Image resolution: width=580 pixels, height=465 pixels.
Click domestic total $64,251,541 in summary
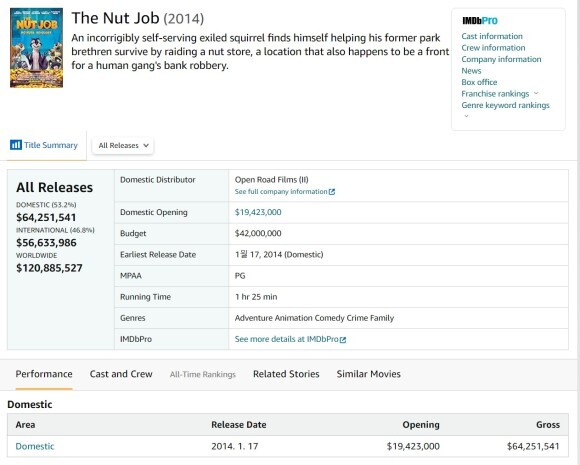(x=46, y=217)
